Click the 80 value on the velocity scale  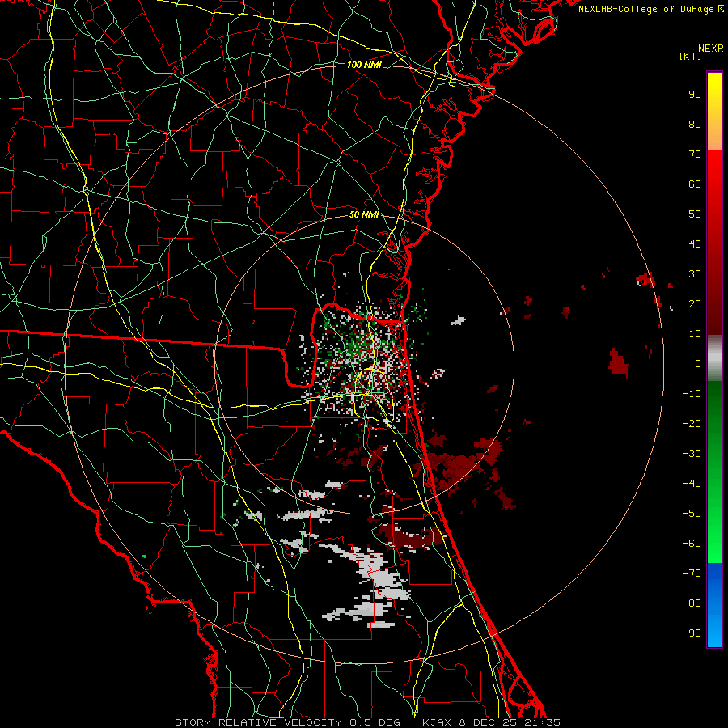(695, 125)
